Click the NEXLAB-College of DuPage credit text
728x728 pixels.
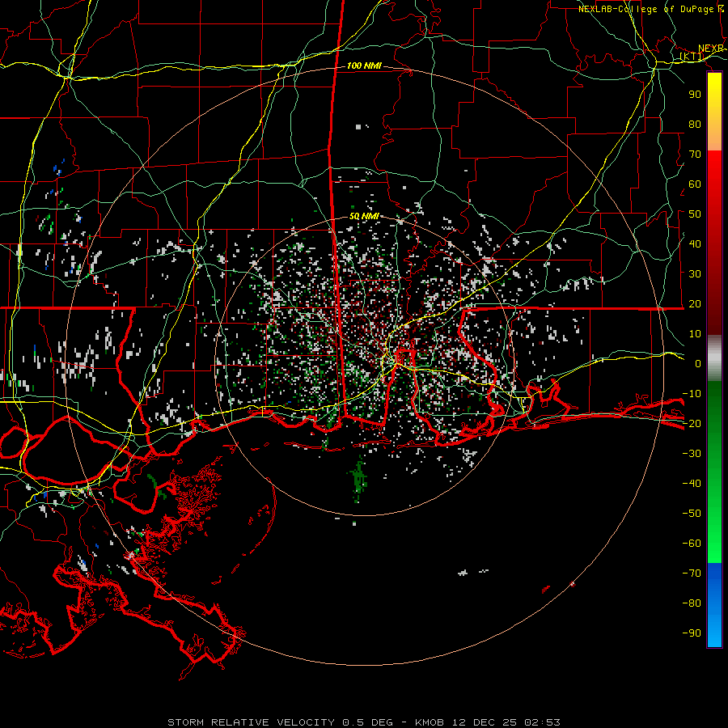click(646, 9)
